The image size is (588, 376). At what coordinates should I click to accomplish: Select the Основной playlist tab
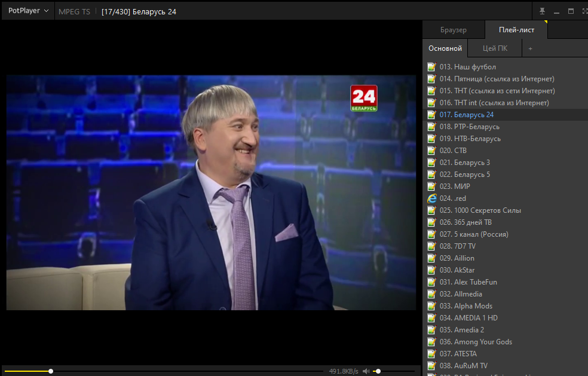tap(445, 48)
